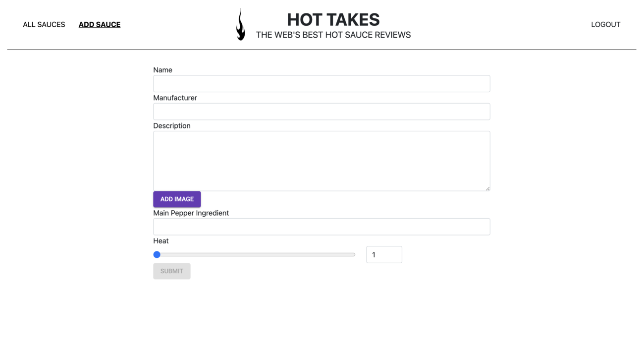This screenshot has width=644, height=354.
Task: Click the Heat slider thumb
Action: pyautogui.click(x=157, y=254)
